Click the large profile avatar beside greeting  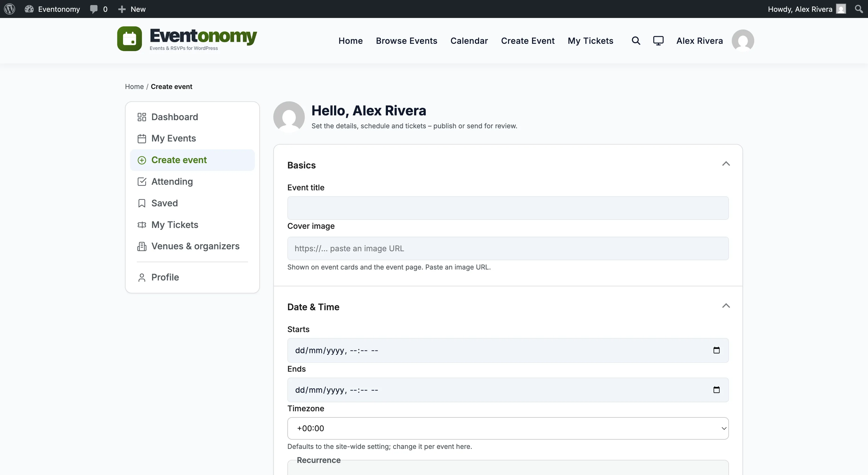tap(289, 117)
